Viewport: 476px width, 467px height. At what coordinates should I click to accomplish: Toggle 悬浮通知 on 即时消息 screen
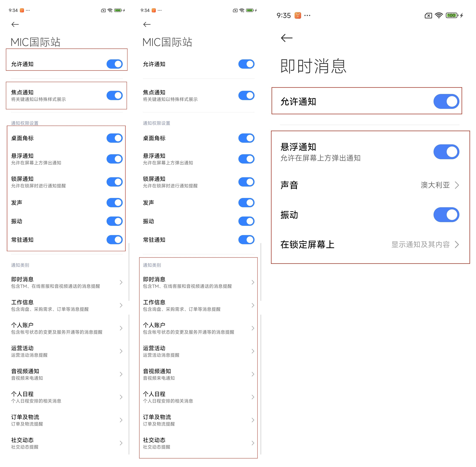tap(446, 151)
